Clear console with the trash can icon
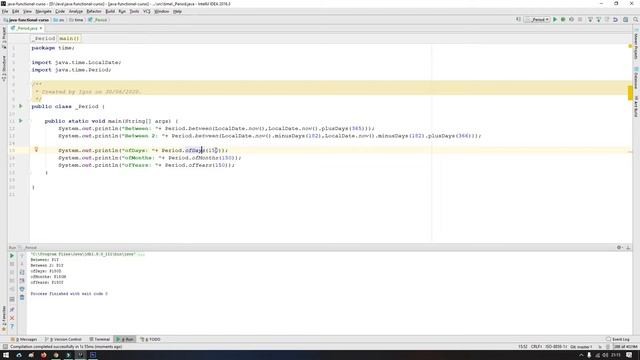Screen dimensions: 640x360 point(22,298)
